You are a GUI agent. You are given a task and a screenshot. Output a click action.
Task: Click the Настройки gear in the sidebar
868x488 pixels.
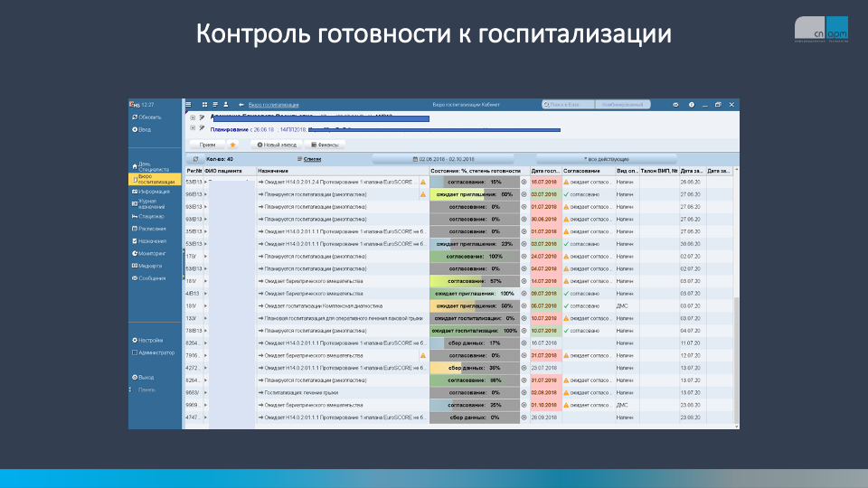coord(135,341)
